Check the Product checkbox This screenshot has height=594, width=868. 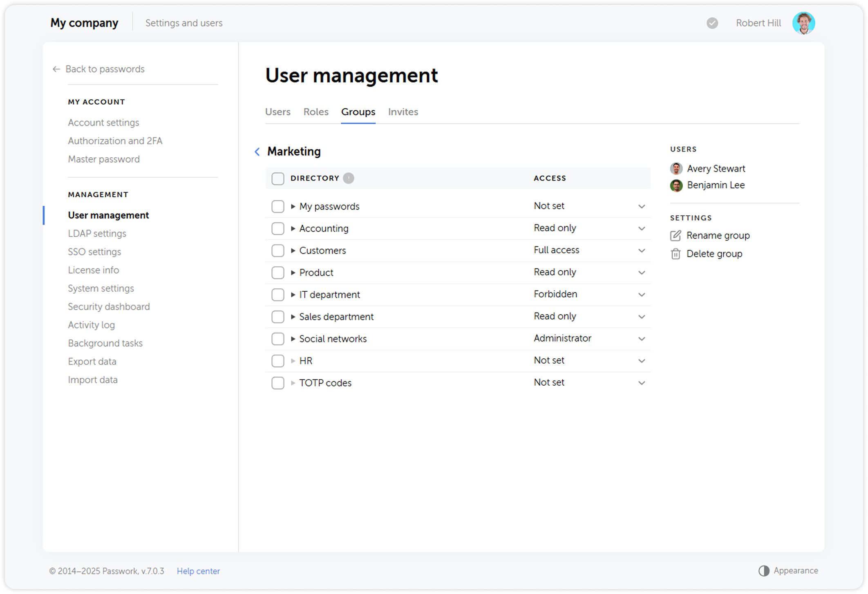point(278,272)
